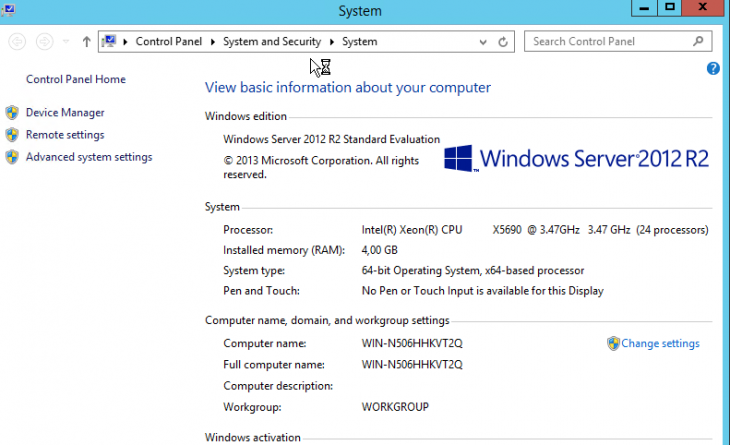This screenshot has width=730, height=445.
Task: Close the System window
Action: pyautogui.click(x=703, y=8)
